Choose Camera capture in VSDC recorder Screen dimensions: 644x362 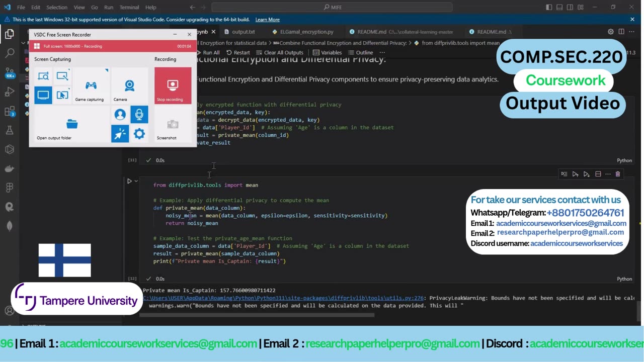129,86
